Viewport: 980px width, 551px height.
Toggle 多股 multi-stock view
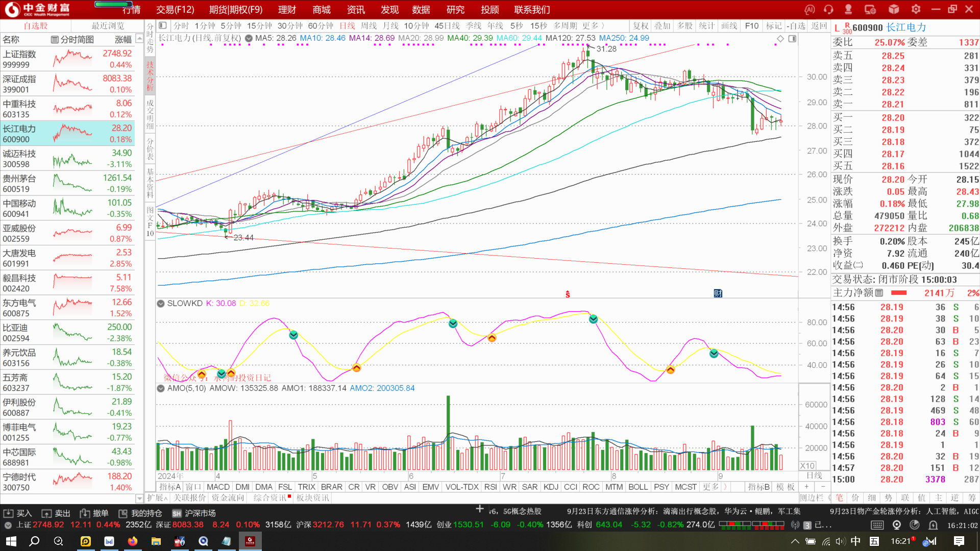684,26
